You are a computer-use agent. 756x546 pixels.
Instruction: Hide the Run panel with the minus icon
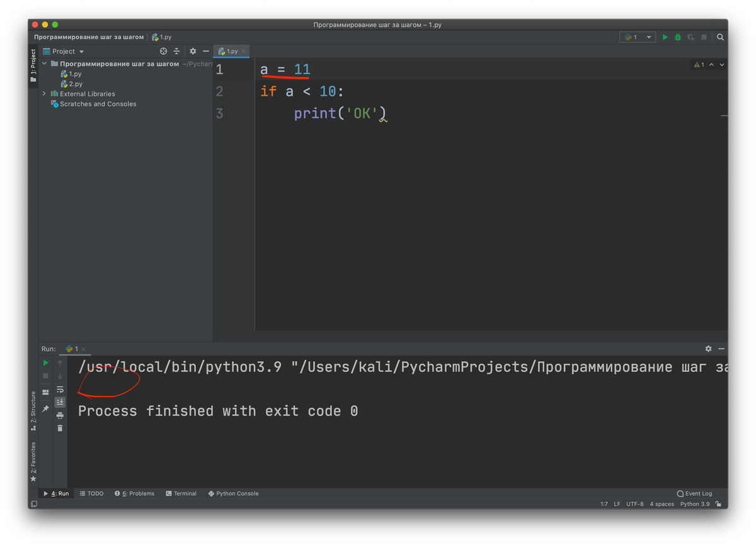tap(721, 349)
